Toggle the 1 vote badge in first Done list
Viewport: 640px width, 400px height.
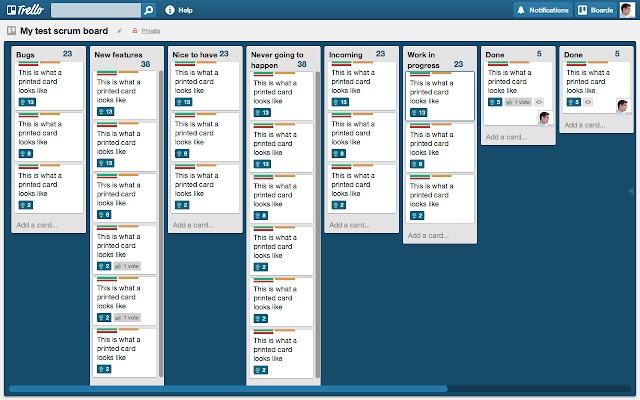(x=518, y=102)
